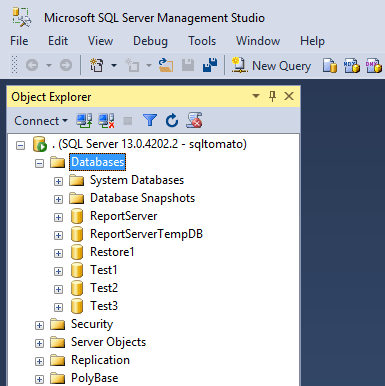Click the Open File folder icon
The width and height of the screenshot is (385, 386).
click(x=166, y=65)
